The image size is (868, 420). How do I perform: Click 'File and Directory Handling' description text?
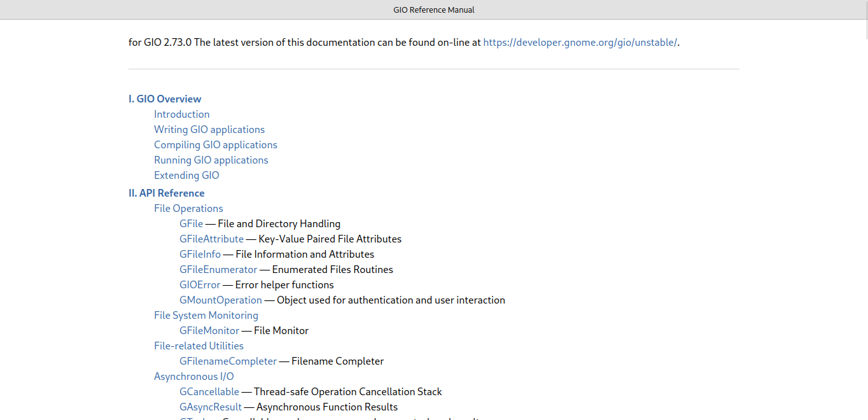pyautogui.click(x=279, y=223)
